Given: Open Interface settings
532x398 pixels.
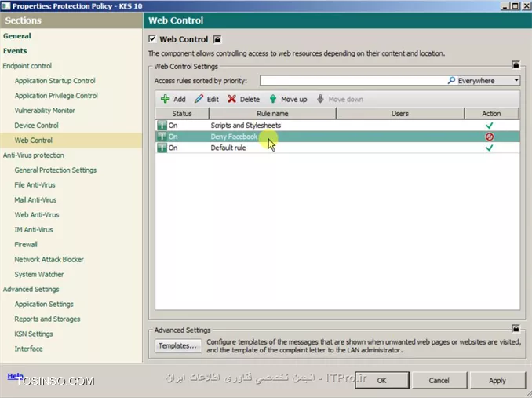Looking at the screenshot, I should click(x=28, y=349).
